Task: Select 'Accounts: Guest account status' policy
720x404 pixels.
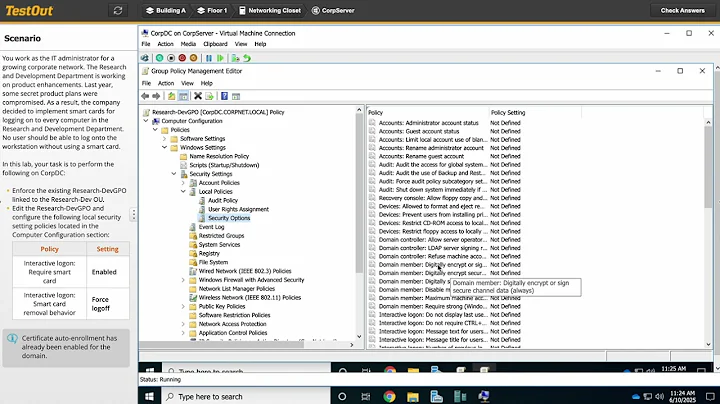Action: [419, 131]
